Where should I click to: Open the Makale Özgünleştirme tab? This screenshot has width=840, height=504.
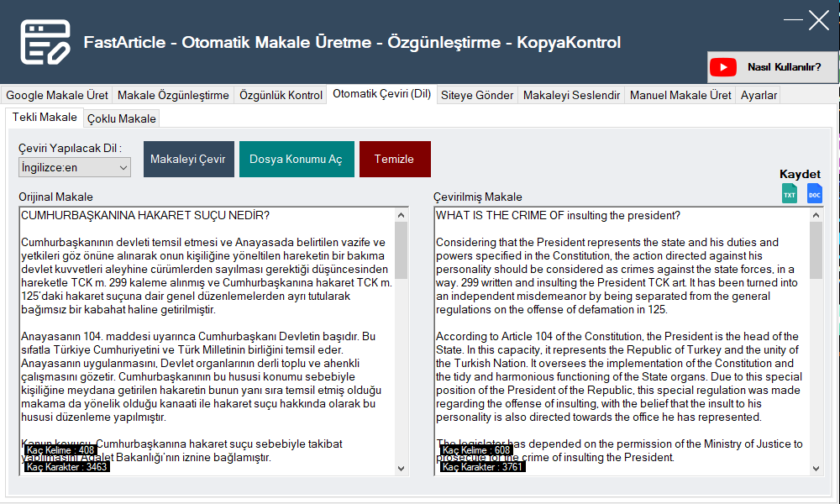click(x=173, y=95)
